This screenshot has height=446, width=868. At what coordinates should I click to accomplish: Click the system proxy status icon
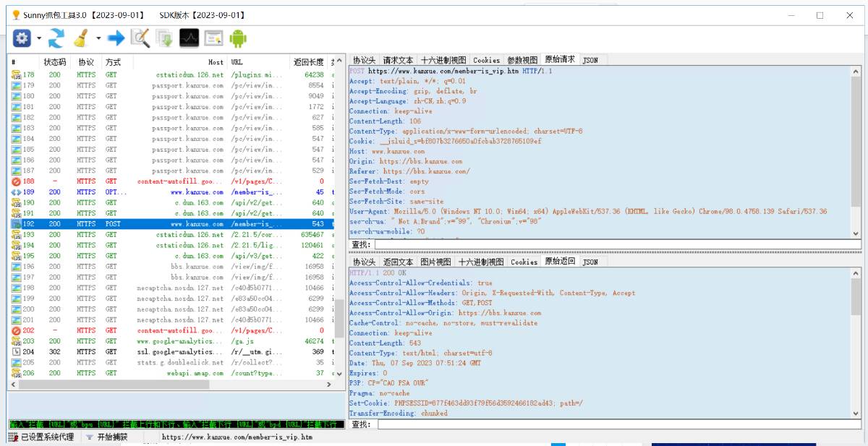[13, 437]
